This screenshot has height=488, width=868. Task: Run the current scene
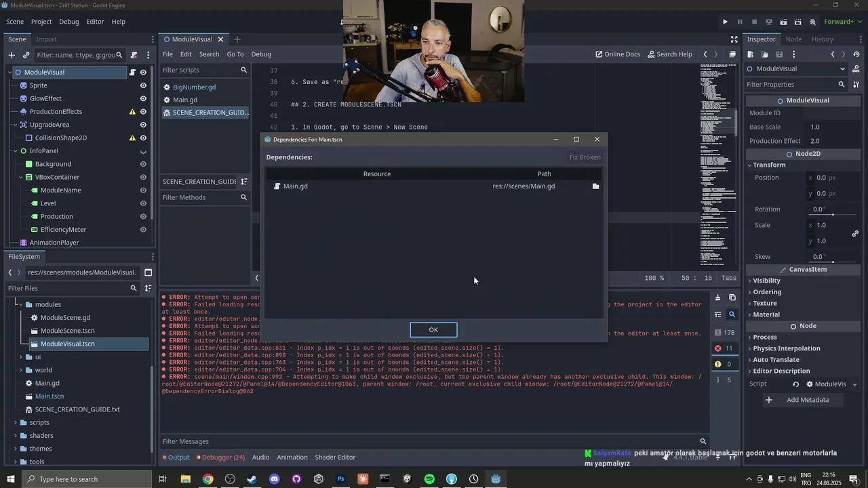click(x=783, y=22)
